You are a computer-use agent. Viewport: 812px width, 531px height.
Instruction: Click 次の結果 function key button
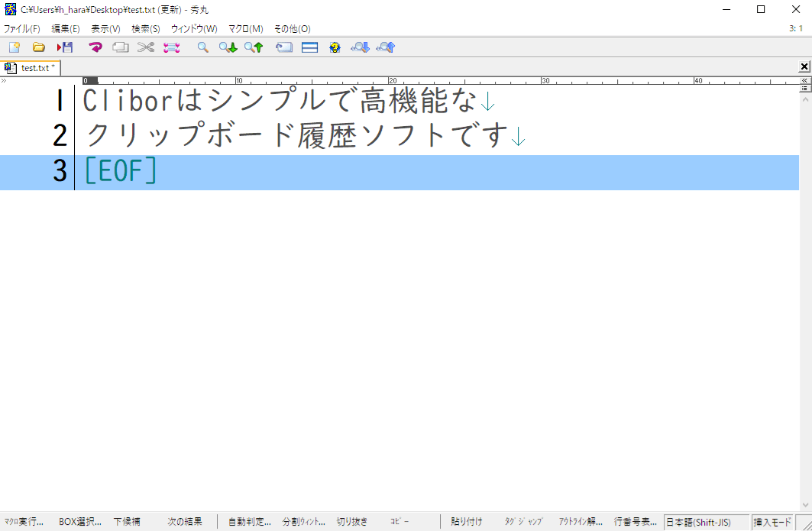click(185, 522)
